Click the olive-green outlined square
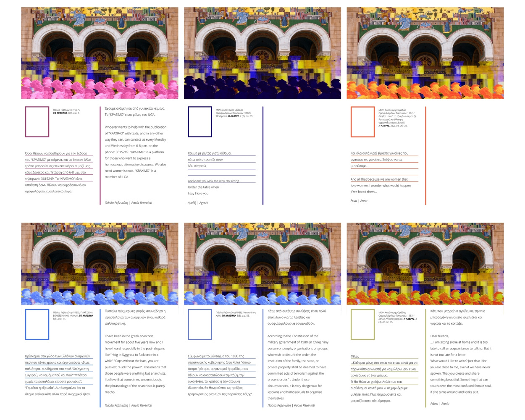525x420 pixels. coord(363,325)
